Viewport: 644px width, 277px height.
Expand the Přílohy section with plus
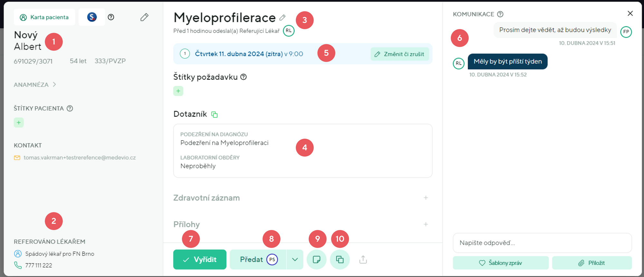(426, 224)
